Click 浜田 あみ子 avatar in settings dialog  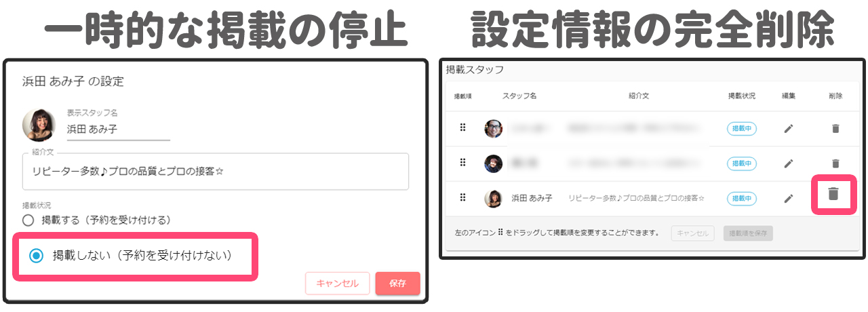pos(39,125)
